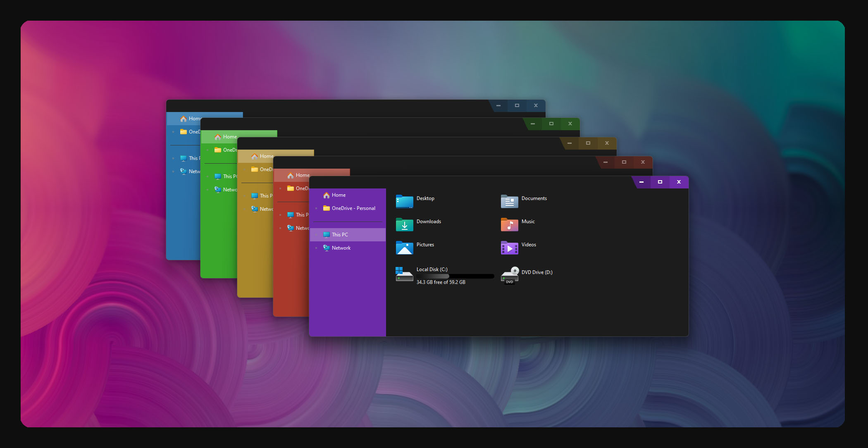
Task: Click the 'DVD Drive (D:)' label
Action: (x=537, y=272)
